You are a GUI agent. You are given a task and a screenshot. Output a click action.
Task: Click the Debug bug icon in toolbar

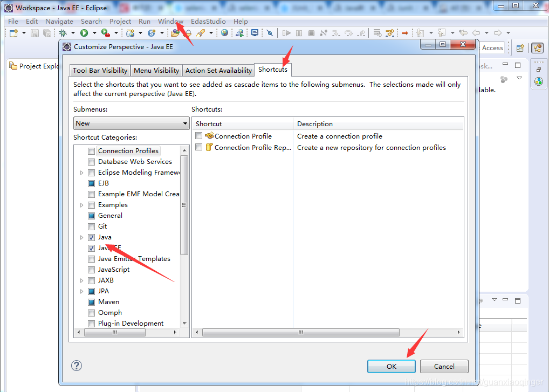pos(63,33)
